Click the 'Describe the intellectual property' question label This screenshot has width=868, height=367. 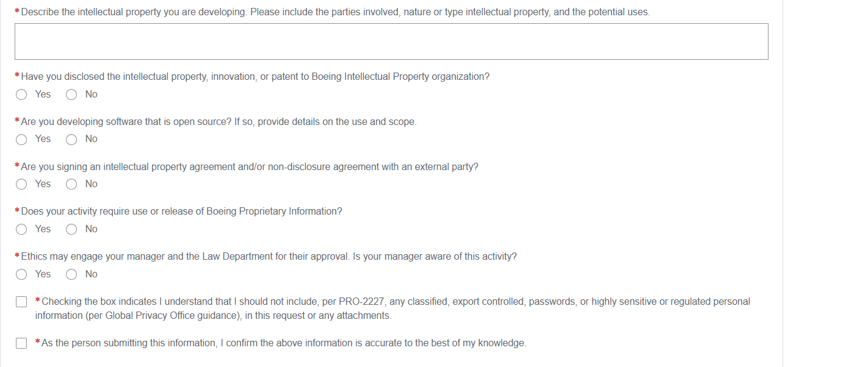(x=335, y=12)
